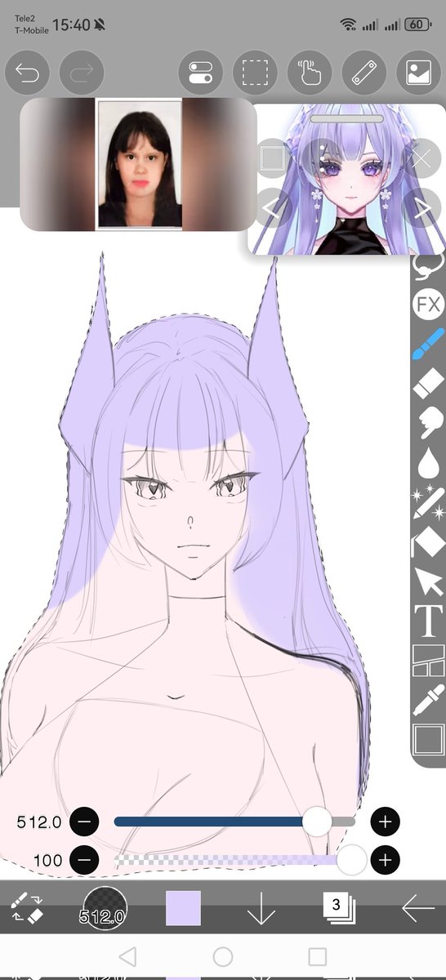
Task: Select the Eyedropper tool
Action: coord(428,700)
